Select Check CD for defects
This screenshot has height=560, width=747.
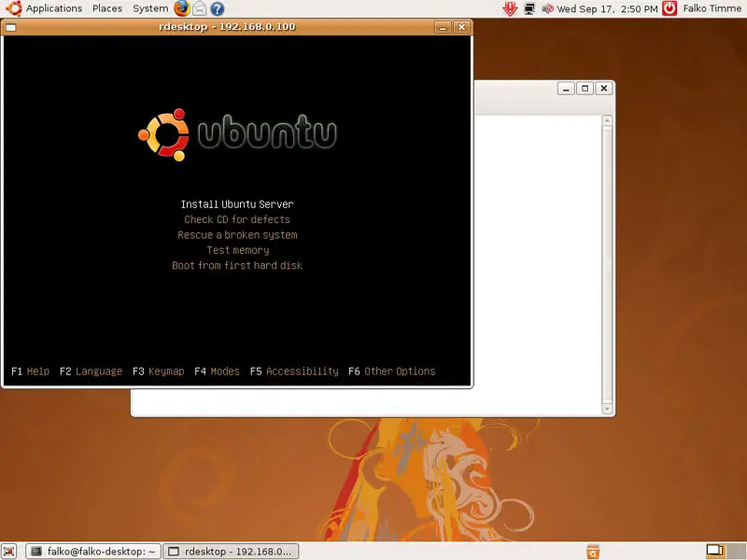click(237, 219)
